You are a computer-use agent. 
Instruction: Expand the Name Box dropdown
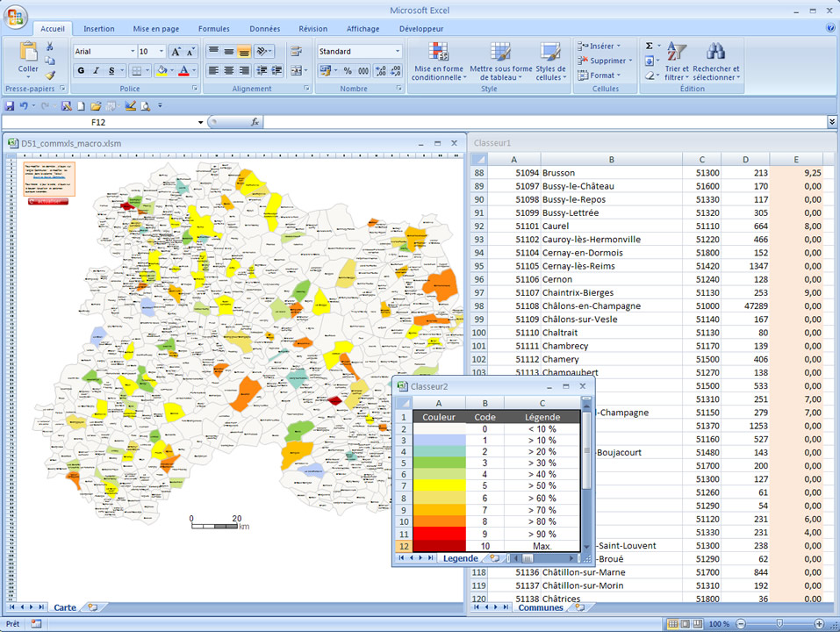pos(200,123)
